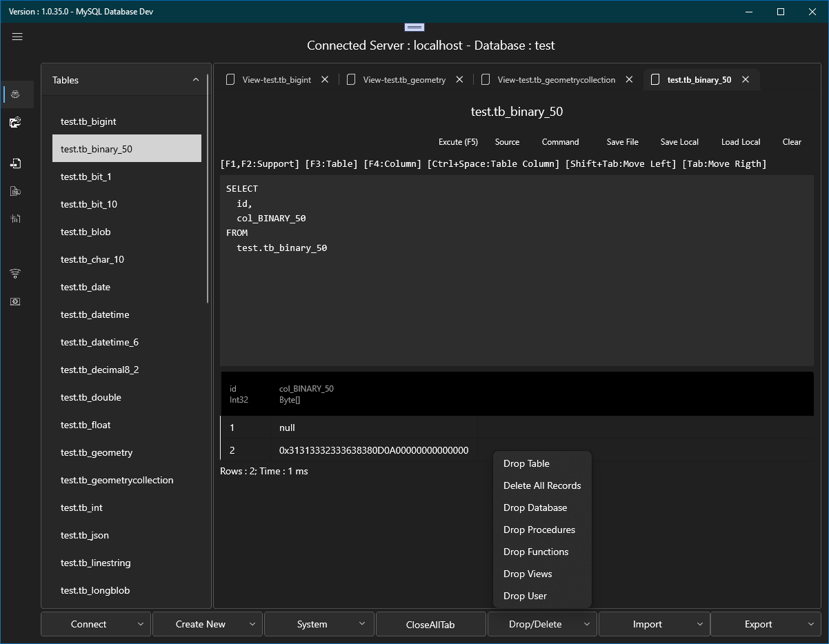Select test.tb_bigint in Tables list
The width and height of the screenshot is (829, 644).
pos(127,121)
